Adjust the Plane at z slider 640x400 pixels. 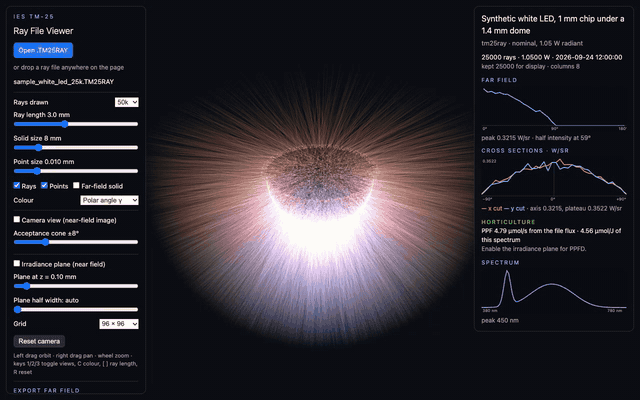coord(76,286)
